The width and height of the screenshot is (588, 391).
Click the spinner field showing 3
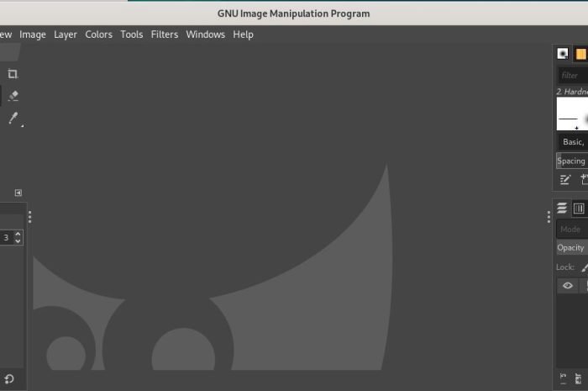click(7, 237)
